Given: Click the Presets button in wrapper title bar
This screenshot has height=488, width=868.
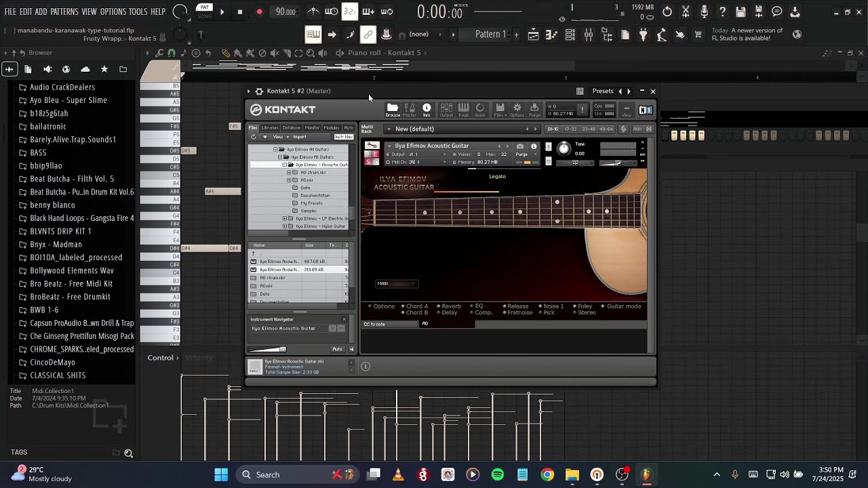Looking at the screenshot, I should coord(602,91).
